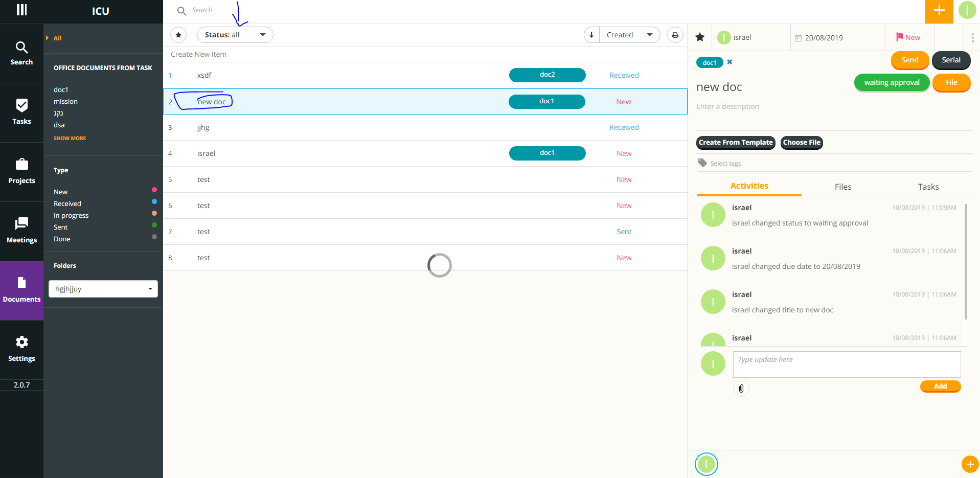Click the new doc title in detail panel

pyautogui.click(x=719, y=87)
